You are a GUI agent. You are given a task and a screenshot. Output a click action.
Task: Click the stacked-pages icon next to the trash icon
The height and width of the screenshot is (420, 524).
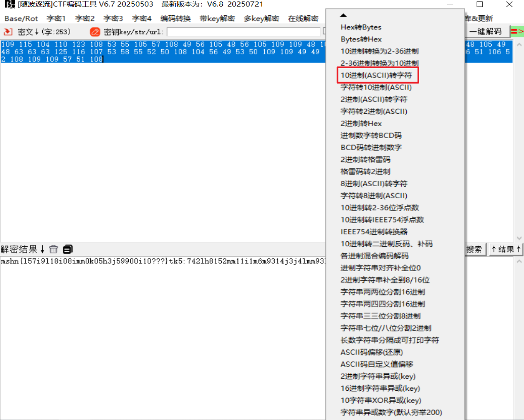click(x=68, y=249)
